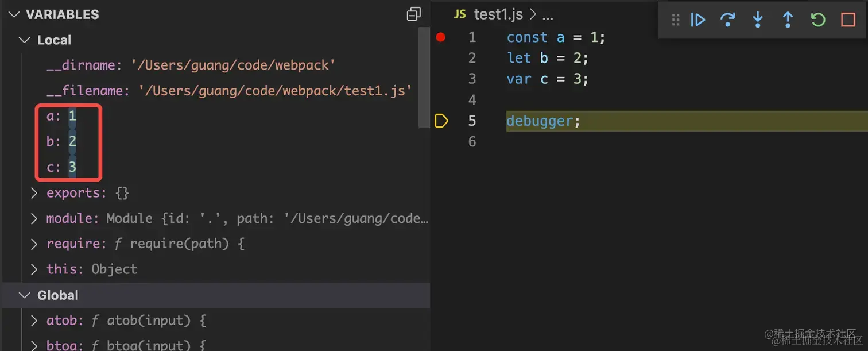Collapse all variables using the panel icon
Viewport: 868px width, 351px height.
pyautogui.click(x=413, y=14)
